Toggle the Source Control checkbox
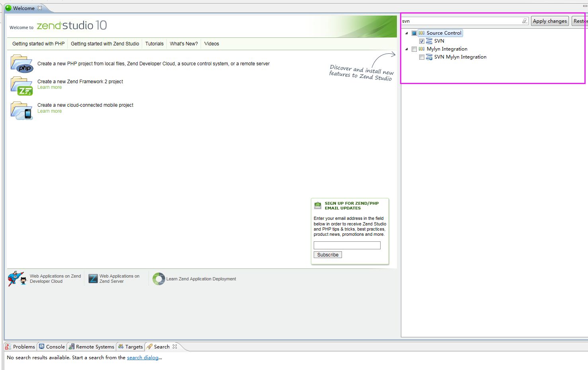Viewport: 588px width, 370px height. coord(414,33)
